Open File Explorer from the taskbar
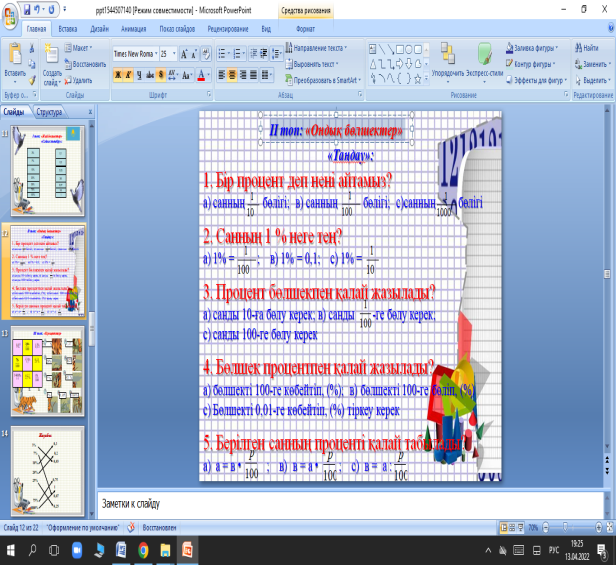Screen dimensions: 616x565 coord(165,550)
